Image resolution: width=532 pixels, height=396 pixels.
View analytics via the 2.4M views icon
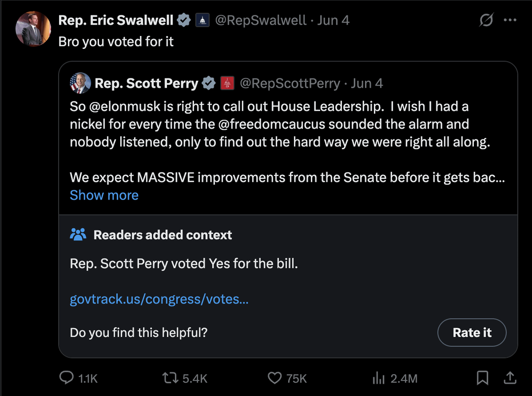378,378
